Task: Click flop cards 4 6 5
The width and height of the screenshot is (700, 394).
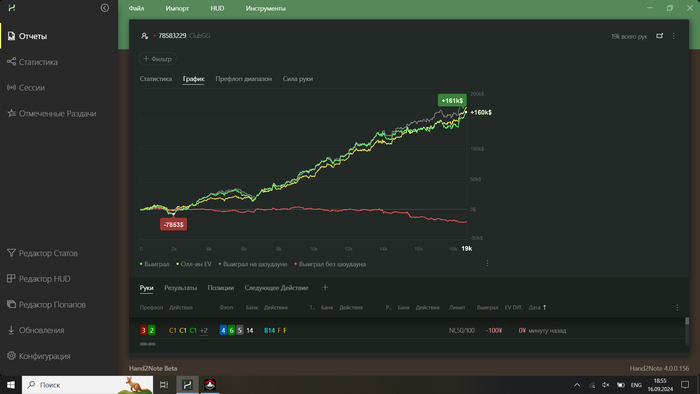Action: coord(231,330)
